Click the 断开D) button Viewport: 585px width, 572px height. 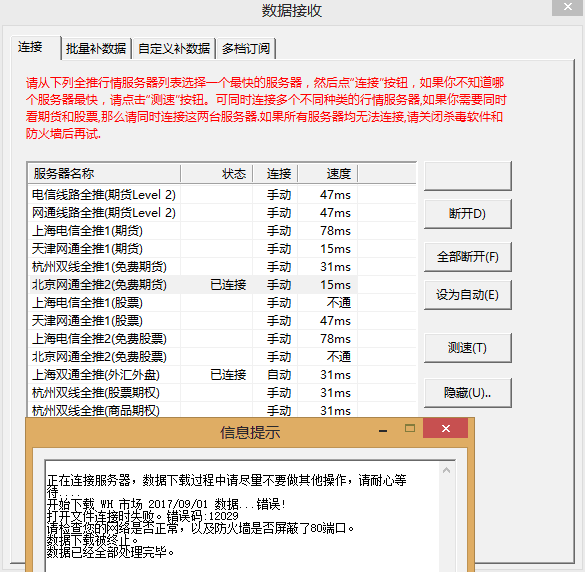[x=467, y=214]
